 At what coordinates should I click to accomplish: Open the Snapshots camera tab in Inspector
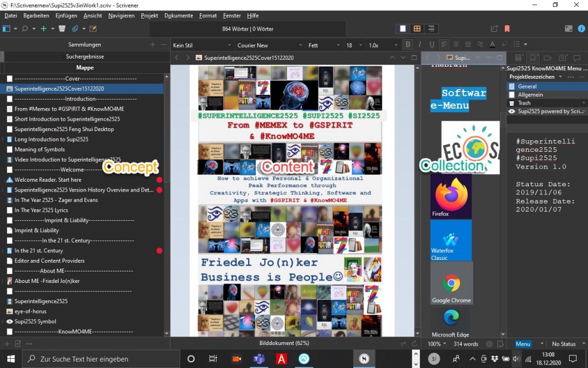tap(563, 57)
